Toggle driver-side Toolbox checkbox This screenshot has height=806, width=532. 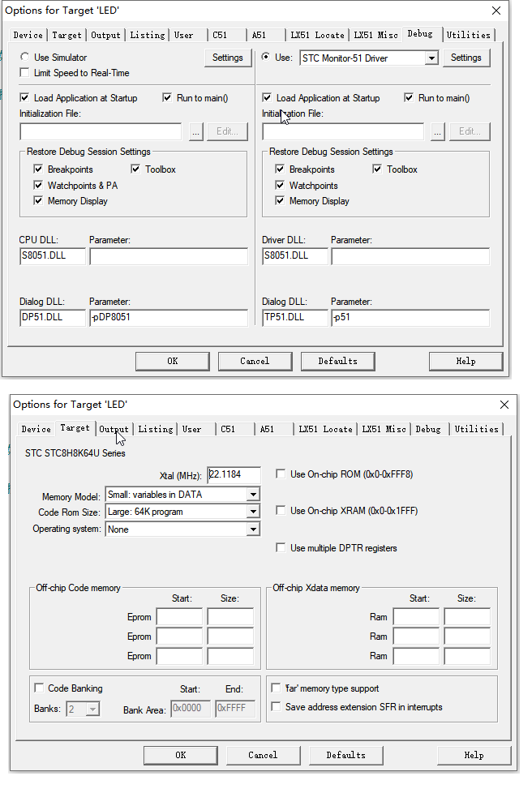(x=377, y=169)
